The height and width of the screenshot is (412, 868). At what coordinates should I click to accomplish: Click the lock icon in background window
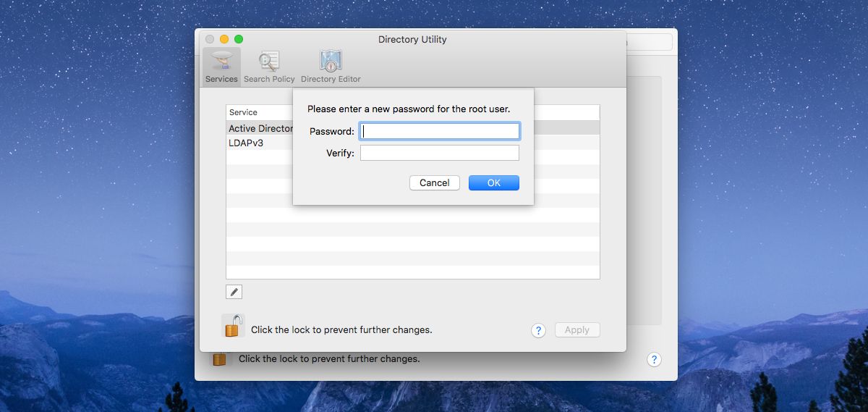click(x=219, y=358)
